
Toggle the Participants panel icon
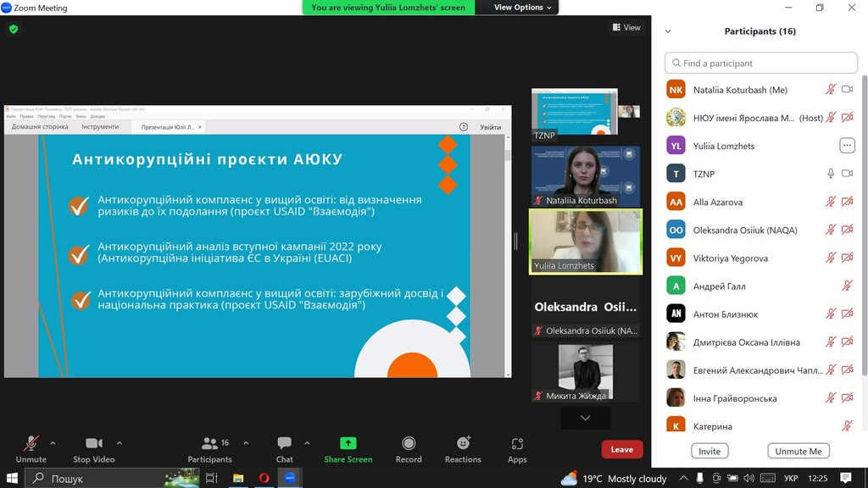209,443
